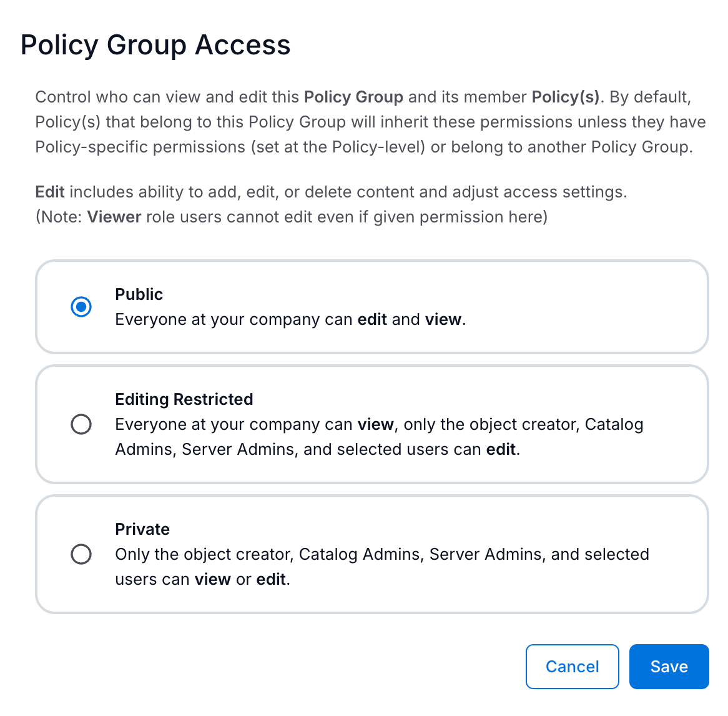Click the "users can view or edit" line
Screen dimensions: 728x716
(x=202, y=579)
